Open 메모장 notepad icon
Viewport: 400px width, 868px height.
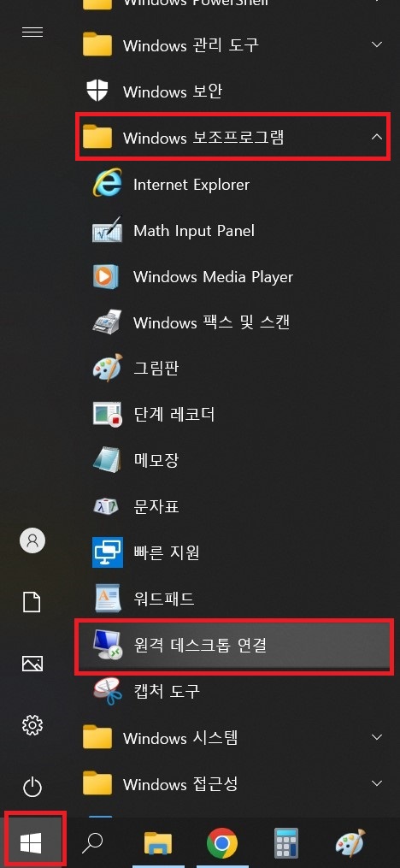pyautogui.click(x=106, y=459)
